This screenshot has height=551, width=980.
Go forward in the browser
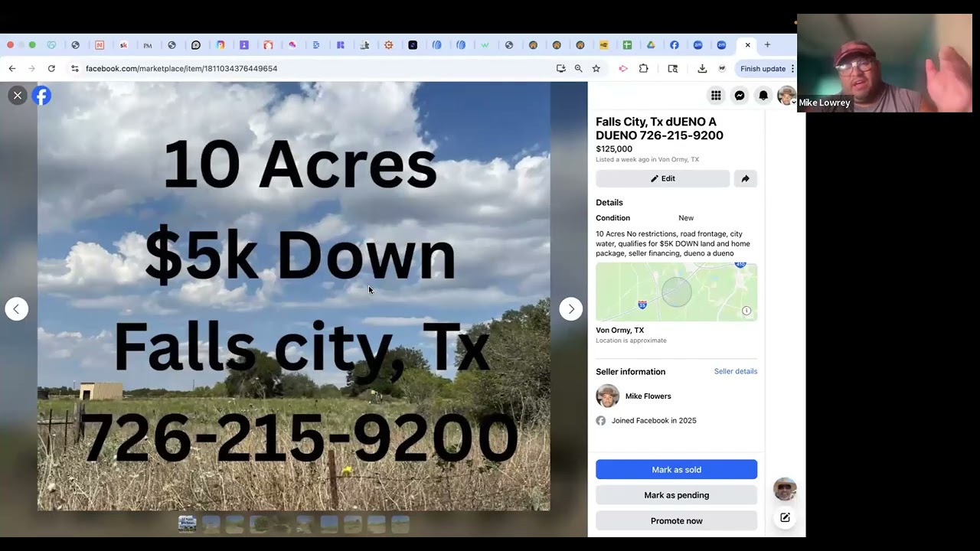31,68
